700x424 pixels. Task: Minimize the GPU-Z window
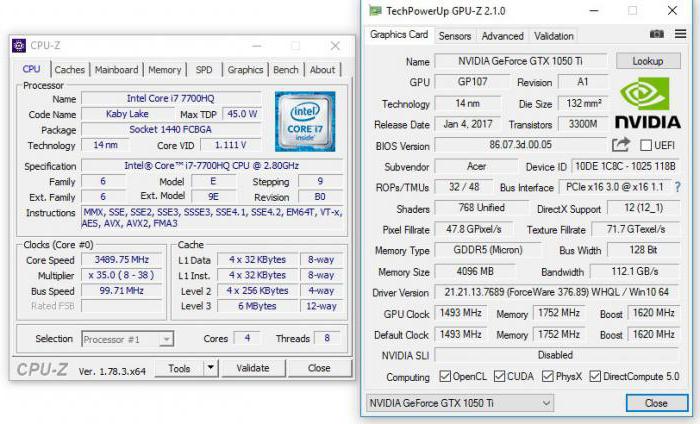(x=594, y=11)
